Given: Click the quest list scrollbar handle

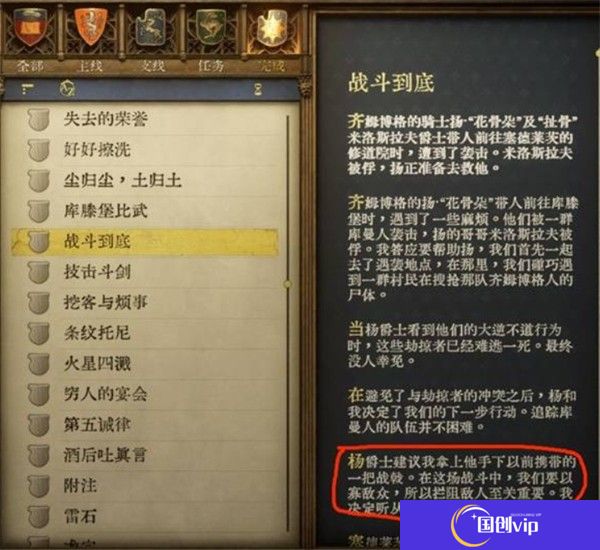Looking at the screenshot, I should coord(287,284).
